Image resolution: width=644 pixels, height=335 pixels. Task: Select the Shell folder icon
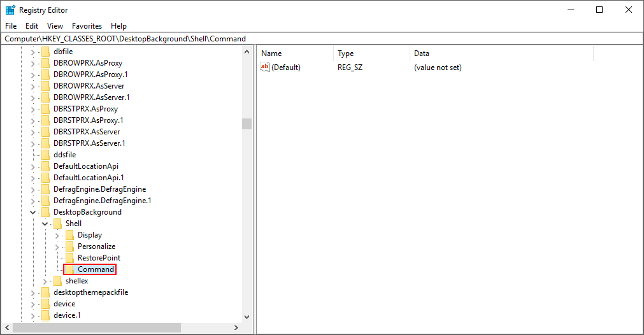click(x=58, y=224)
